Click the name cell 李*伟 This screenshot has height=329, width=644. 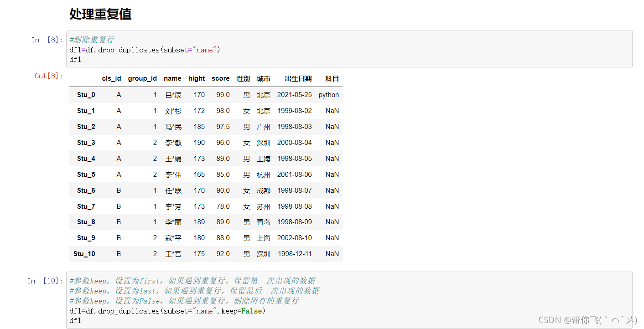click(173, 175)
